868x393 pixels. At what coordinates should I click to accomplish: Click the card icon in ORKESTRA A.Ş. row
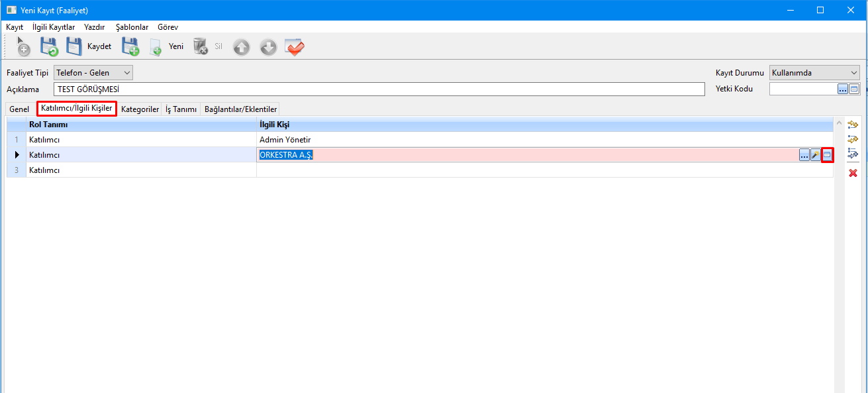click(827, 155)
